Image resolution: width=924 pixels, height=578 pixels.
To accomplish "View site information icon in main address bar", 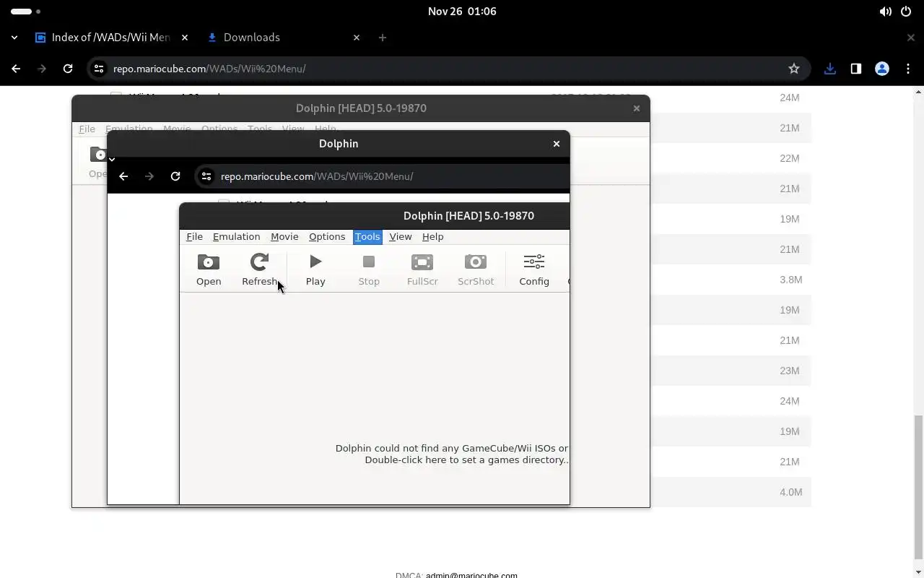I will pos(99,69).
